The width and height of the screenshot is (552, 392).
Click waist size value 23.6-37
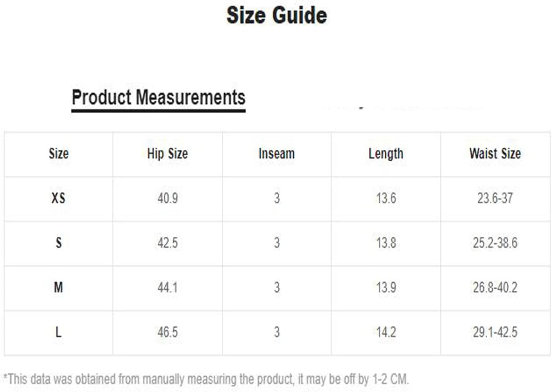pyautogui.click(x=495, y=198)
